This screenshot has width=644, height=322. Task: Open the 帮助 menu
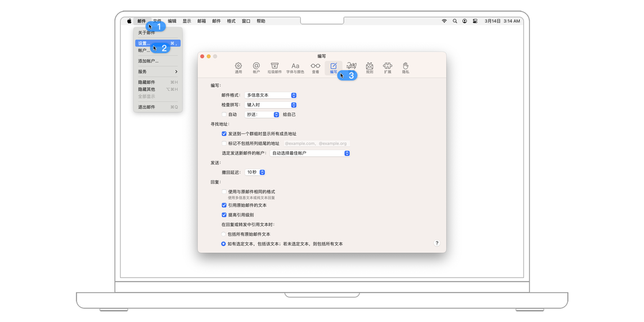coord(261,21)
